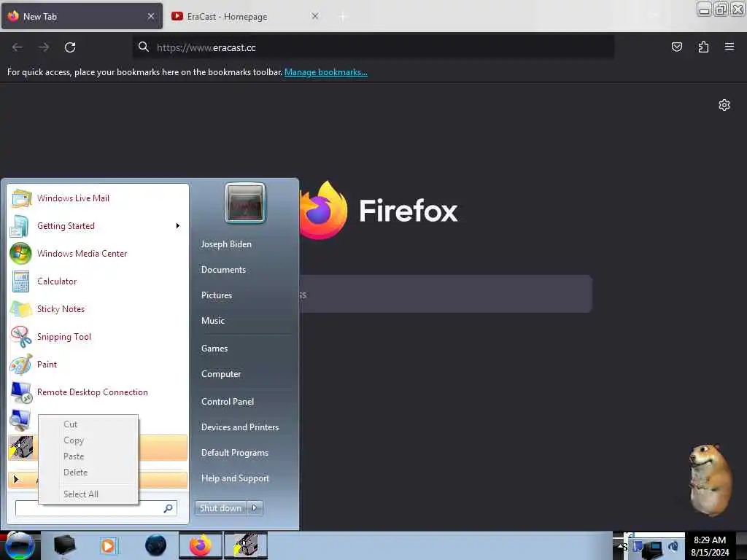747x560 pixels.
Task: Close the New Tab tab
Action: (151, 16)
